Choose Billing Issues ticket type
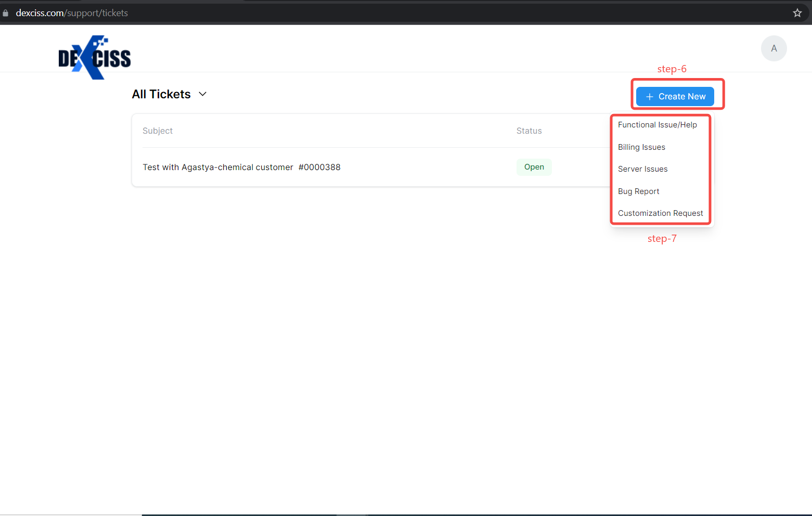 641,147
